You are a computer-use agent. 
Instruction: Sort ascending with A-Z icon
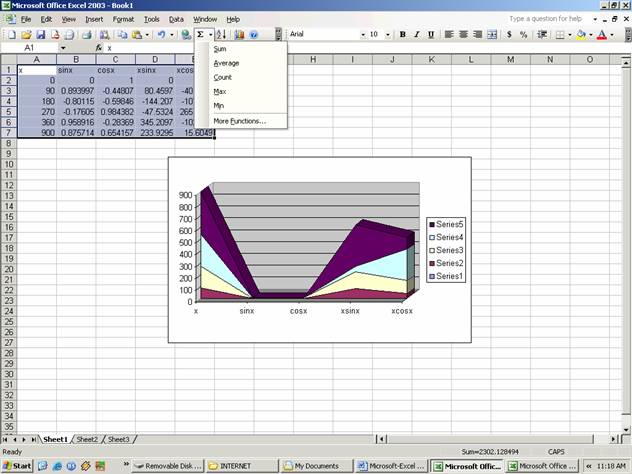(x=221, y=35)
